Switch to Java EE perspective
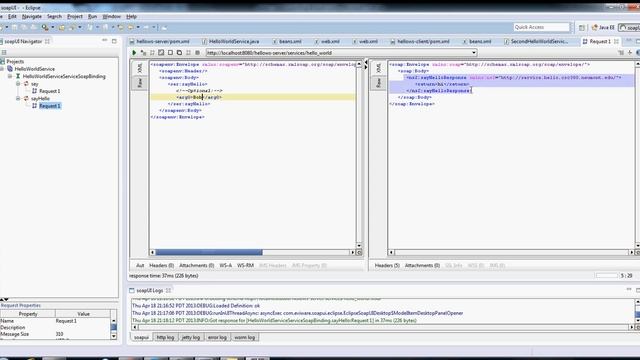The width and height of the screenshot is (640, 360). pos(603,27)
